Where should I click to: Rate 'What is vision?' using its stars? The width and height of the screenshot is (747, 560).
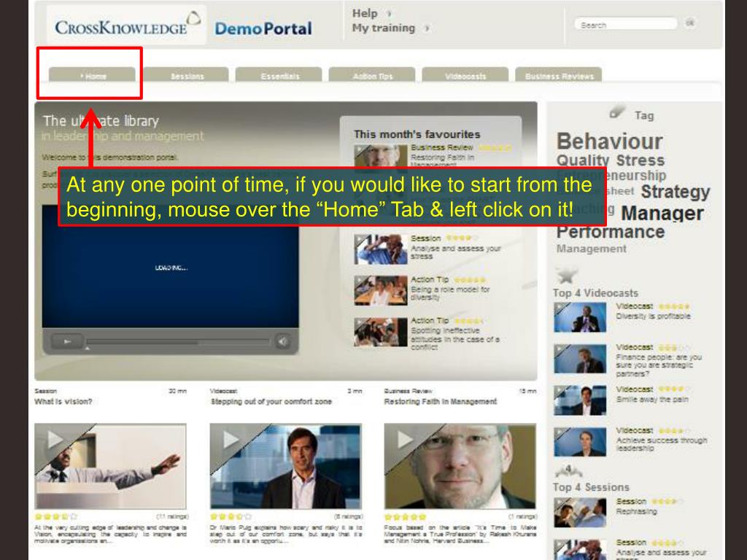(55, 516)
